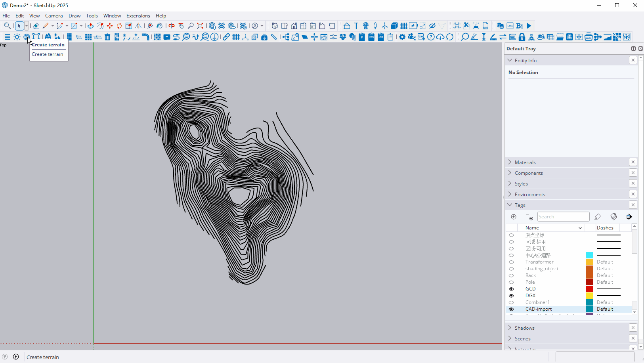Image resolution: width=644 pixels, height=363 pixels.
Task: Show the Transformer tag
Action: pyautogui.click(x=511, y=262)
